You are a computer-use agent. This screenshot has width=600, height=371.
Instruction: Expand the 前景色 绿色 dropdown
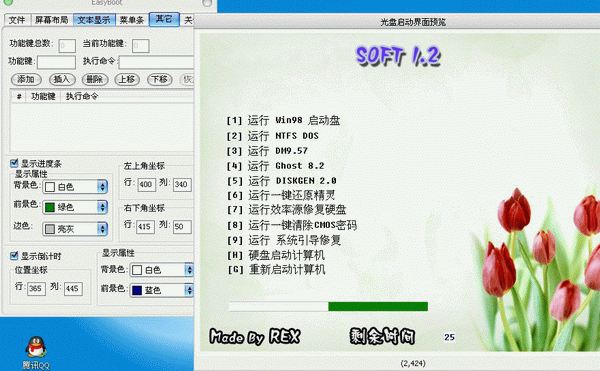tap(102, 207)
